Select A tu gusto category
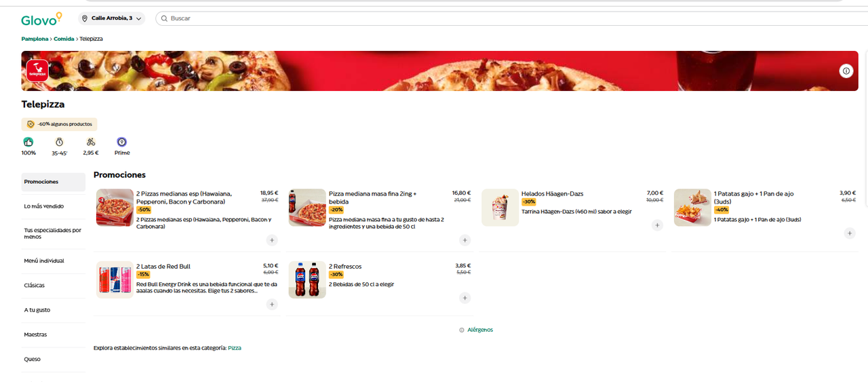Screen dimensions: 868x382 pos(53,310)
